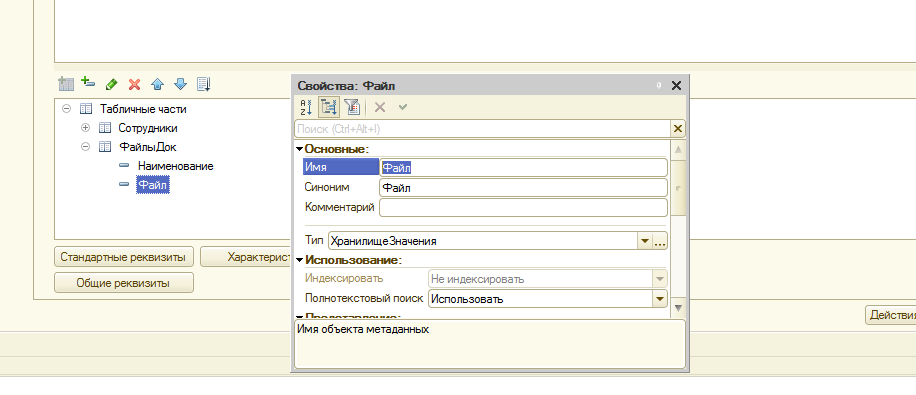Toggle the categorized view icon in properties
This screenshot has width=916, height=395.
point(328,107)
